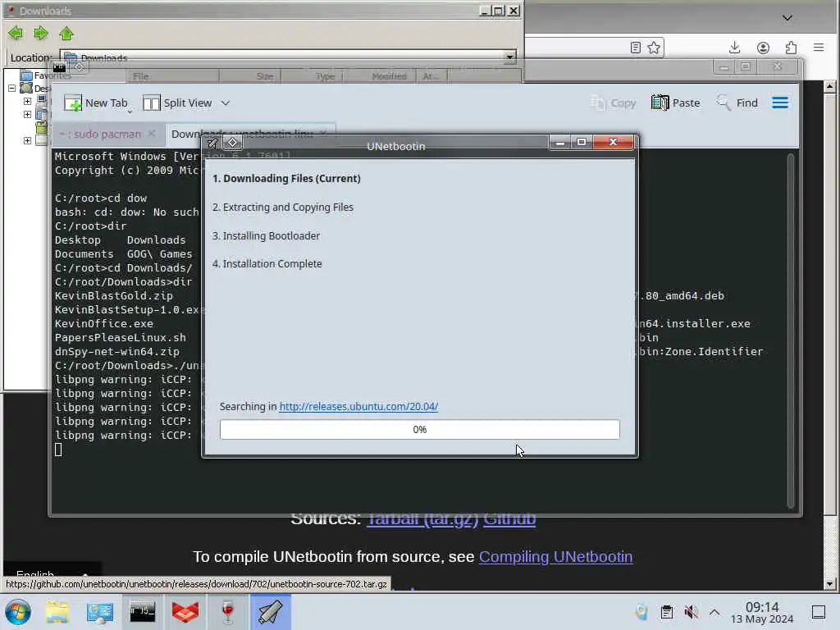Open the Split View dropdown chevron
840x630 pixels.
pos(226,103)
